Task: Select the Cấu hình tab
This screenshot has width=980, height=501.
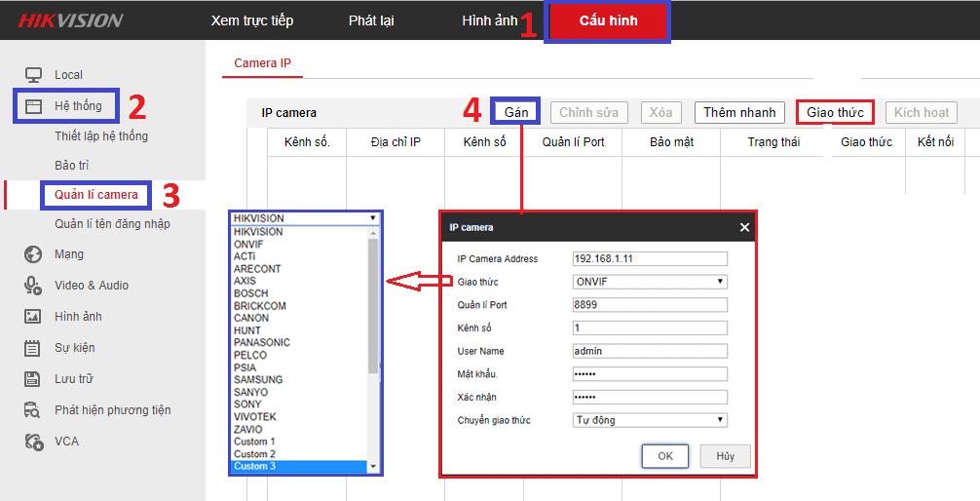Action: coord(608,20)
